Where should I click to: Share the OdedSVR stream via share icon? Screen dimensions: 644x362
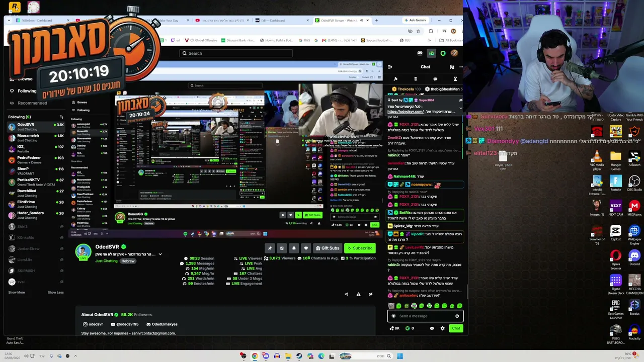point(346,294)
